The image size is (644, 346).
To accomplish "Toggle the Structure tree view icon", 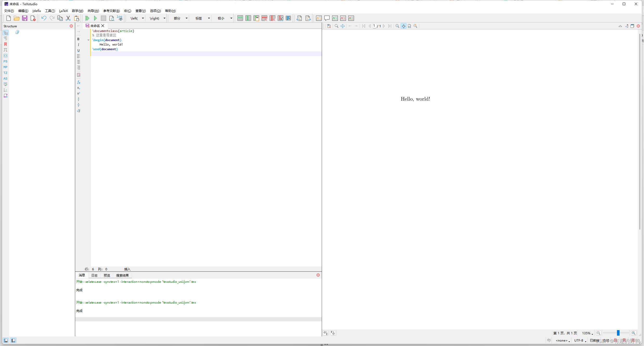I will pos(5,33).
